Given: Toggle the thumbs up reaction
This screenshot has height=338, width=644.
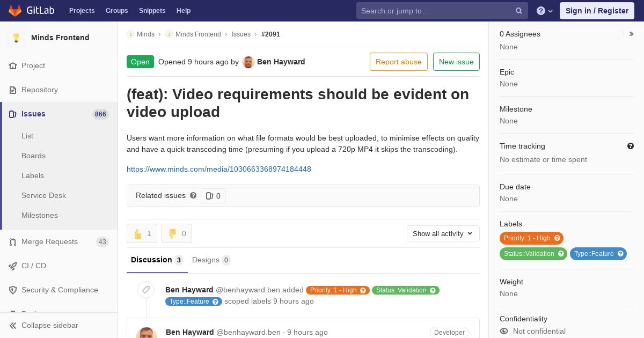Looking at the screenshot, I should click(142, 233).
